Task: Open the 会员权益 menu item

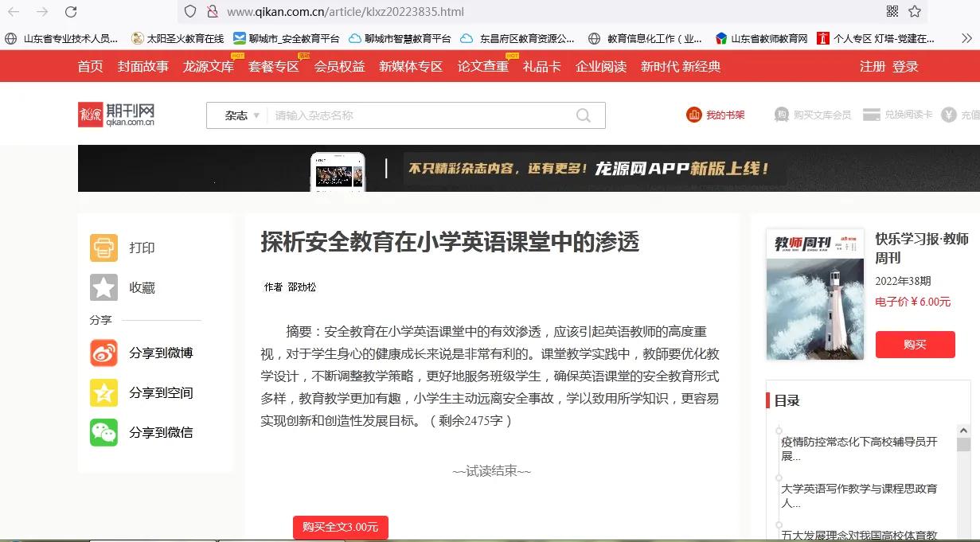Action: tap(340, 67)
